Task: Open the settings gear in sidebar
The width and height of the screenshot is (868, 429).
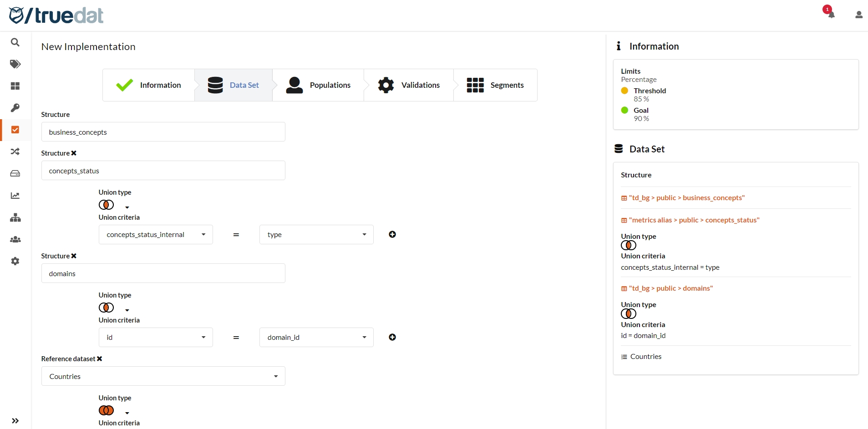Action: click(15, 261)
